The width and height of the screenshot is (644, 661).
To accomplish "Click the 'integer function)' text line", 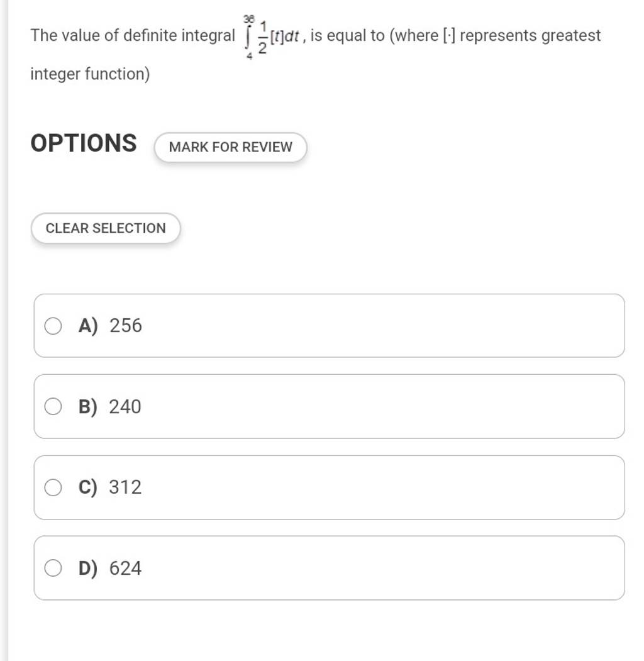I will pyautogui.click(x=90, y=74).
